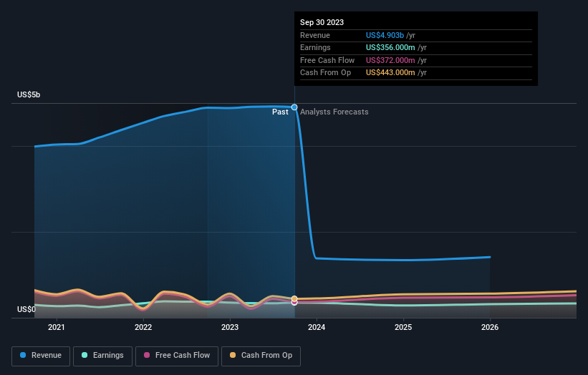Click the 2026 x-axis label
588x375 pixels.
point(490,328)
